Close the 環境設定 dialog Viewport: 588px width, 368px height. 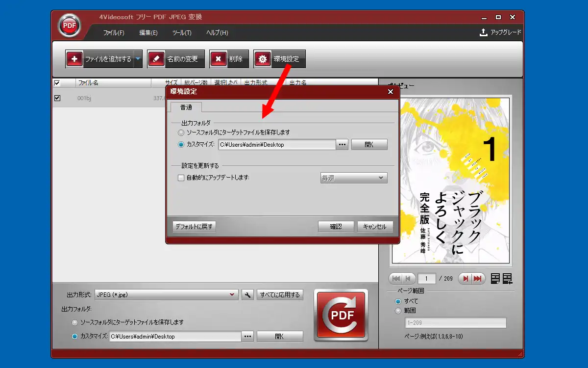(391, 91)
